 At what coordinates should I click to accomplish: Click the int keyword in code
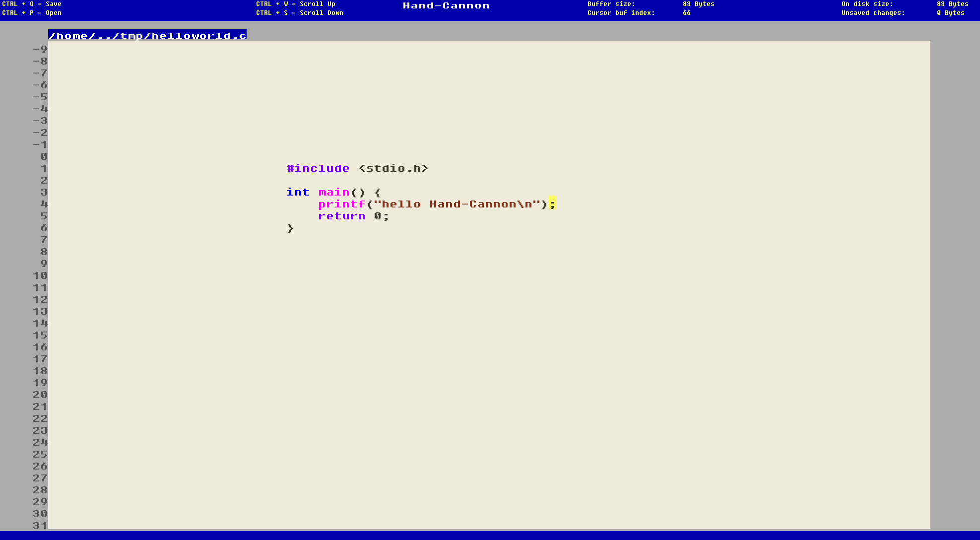pos(298,192)
